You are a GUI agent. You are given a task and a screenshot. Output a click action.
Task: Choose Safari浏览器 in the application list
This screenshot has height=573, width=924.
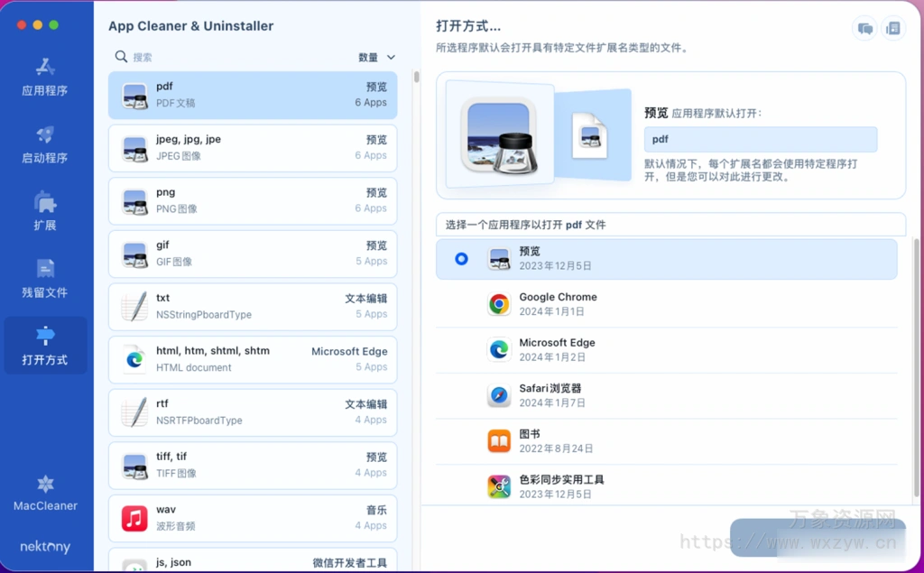coord(550,395)
